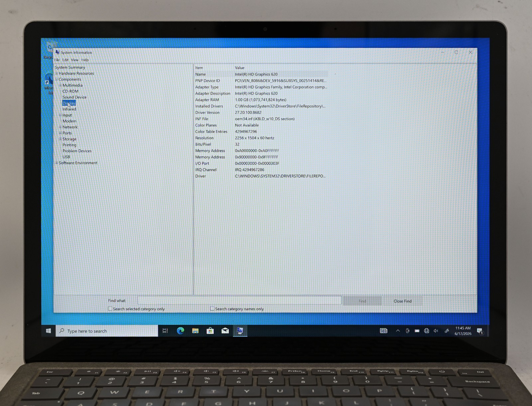Select the USB tree item
Image resolution: width=532 pixels, height=406 pixels.
coord(66,157)
